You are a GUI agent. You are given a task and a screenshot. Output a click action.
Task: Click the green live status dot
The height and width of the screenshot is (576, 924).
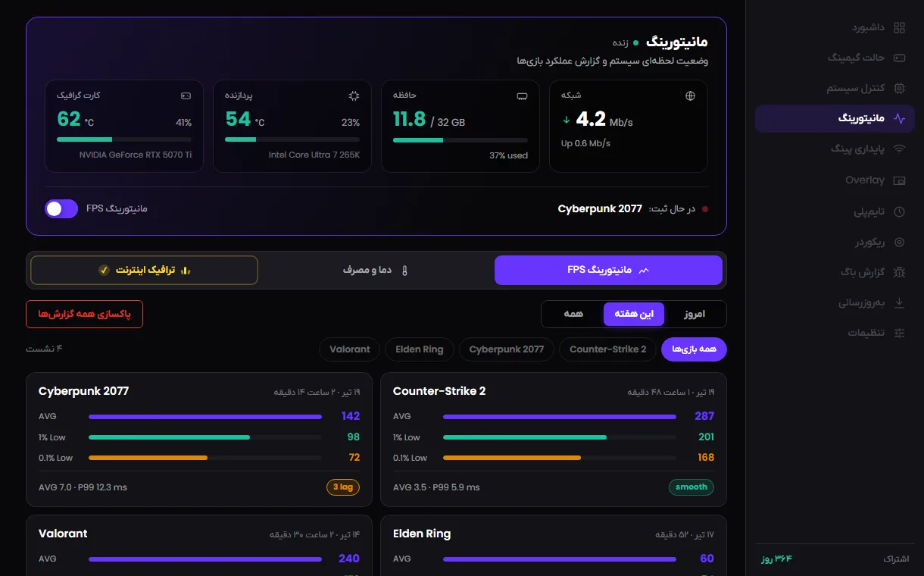pyautogui.click(x=635, y=43)
